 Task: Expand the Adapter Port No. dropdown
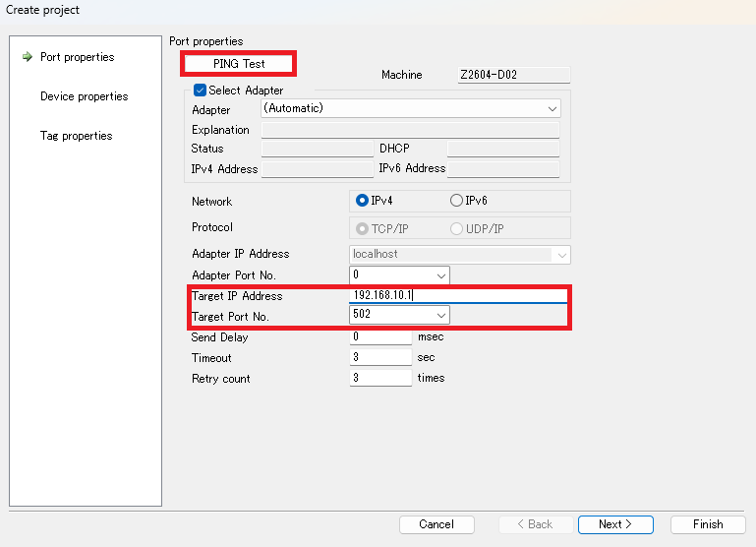(440, 275)
